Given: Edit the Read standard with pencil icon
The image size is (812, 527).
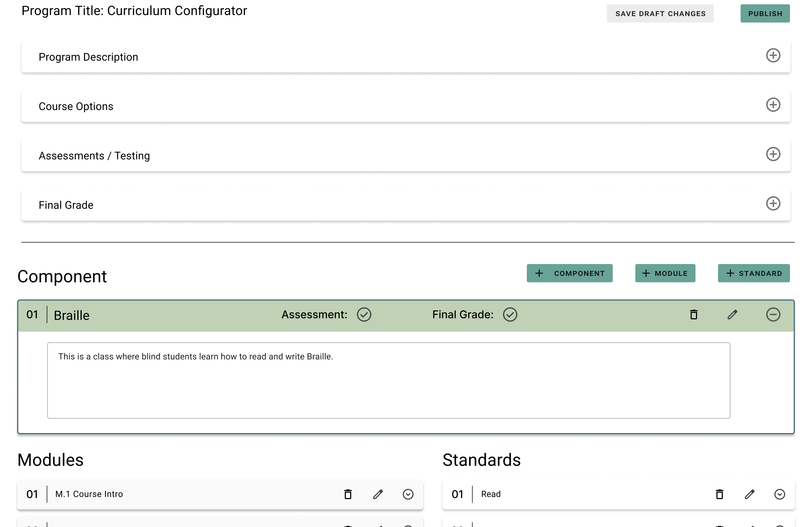Looking at the screenshot, I should point(749,494).
